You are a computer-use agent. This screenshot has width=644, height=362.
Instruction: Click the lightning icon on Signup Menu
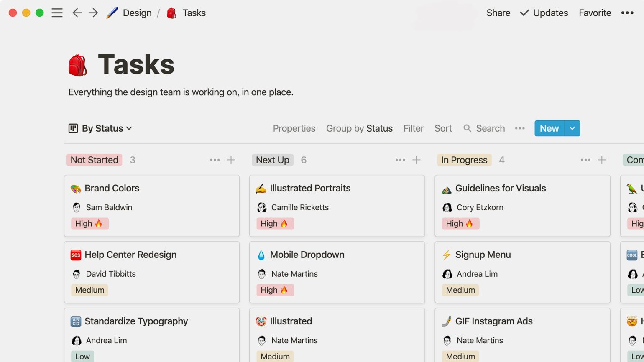point(447,255)
